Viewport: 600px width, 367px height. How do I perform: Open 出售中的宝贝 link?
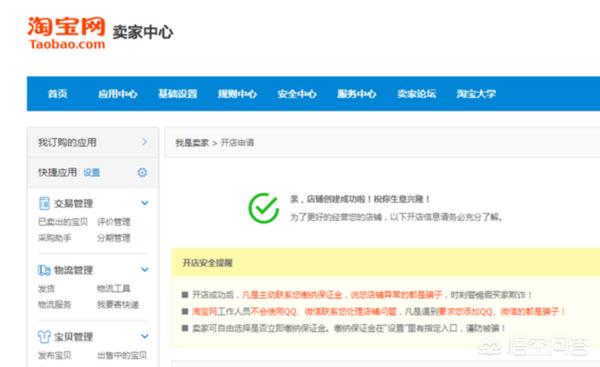point(122,355)
